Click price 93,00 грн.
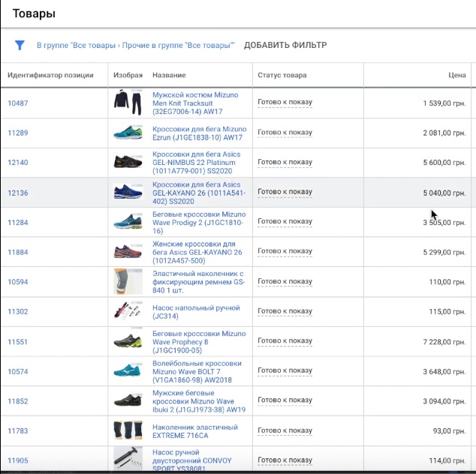The width and height of the screenshot is (476, 474). coord(449,431)
